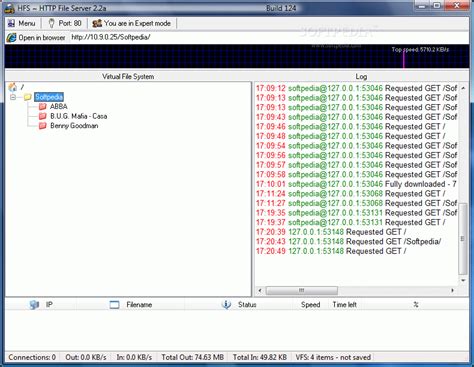
Task: Click the Internet Explorer browser icon
Action: [x=11, y=38]
